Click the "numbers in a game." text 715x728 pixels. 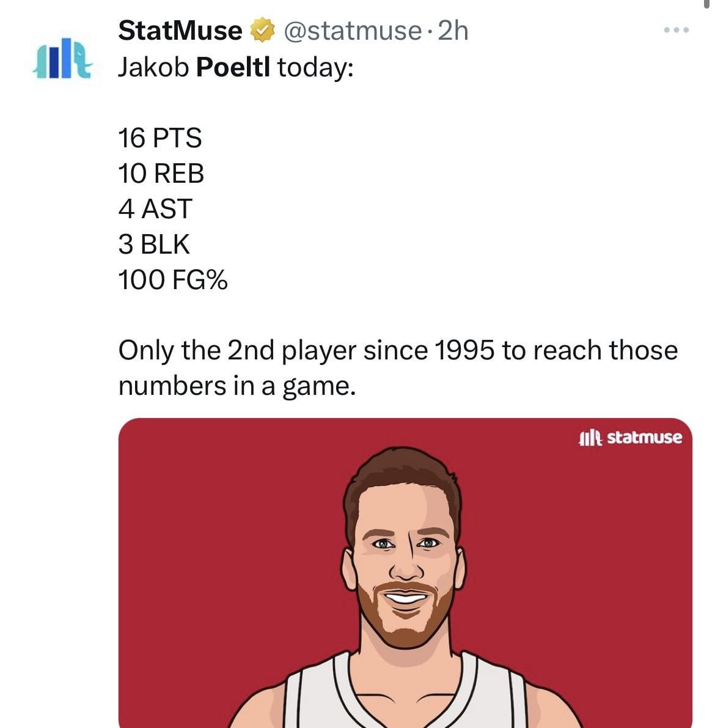237,386
